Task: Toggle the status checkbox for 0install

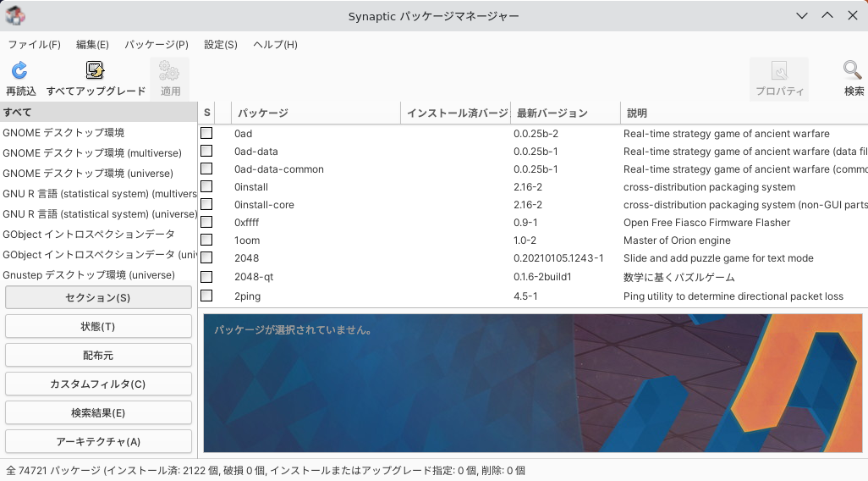Action: (206, 186)
